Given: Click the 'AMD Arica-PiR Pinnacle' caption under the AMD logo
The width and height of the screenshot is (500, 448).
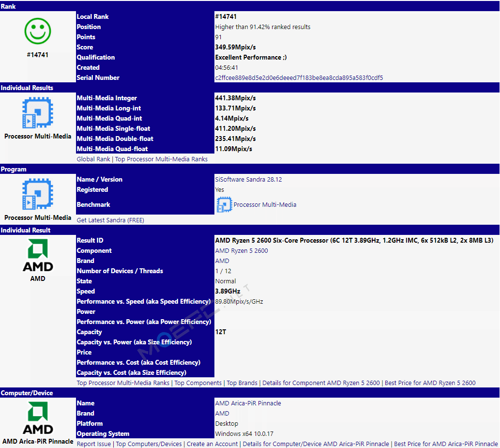Looking at the screenshot, I should pyautogui.click(x=38, y=441).
